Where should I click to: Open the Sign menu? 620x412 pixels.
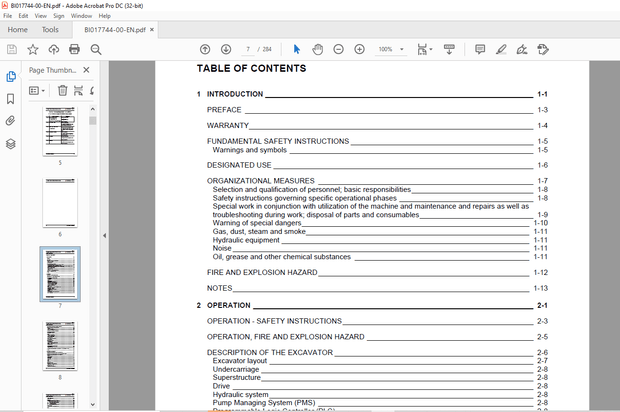click(59, 16)
